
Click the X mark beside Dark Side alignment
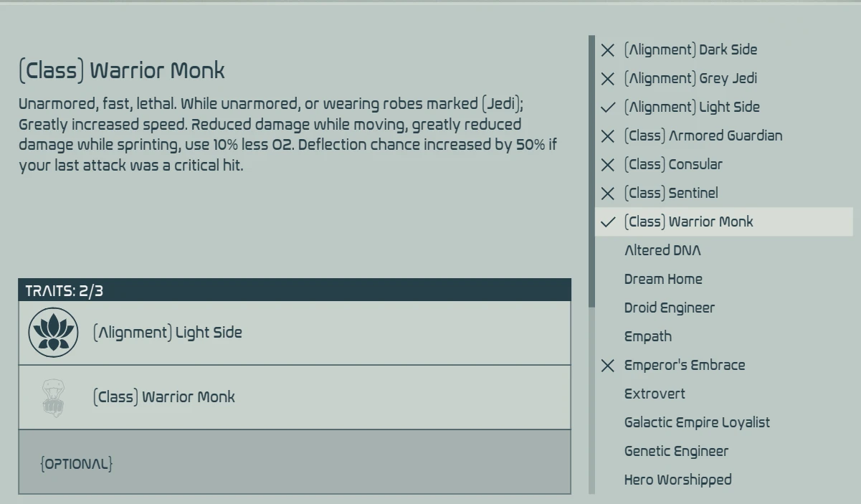click(x=608, y=50)
